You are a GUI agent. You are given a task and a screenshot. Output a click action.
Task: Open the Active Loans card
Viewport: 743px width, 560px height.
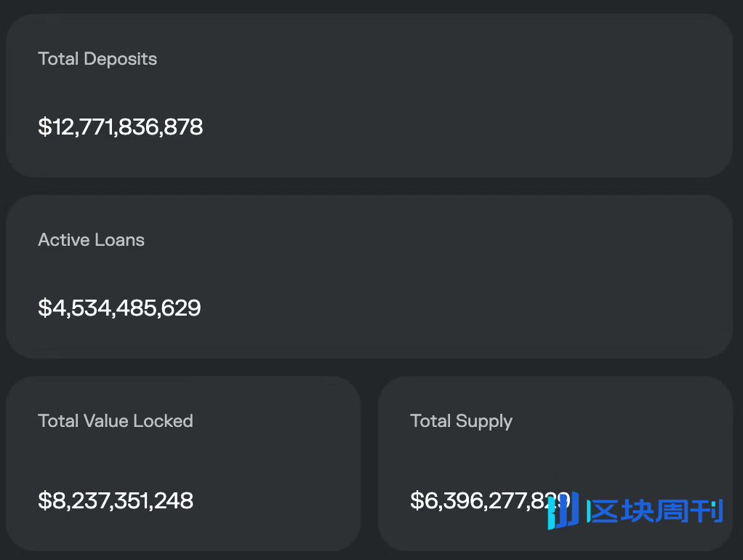[x=436, y=276]
